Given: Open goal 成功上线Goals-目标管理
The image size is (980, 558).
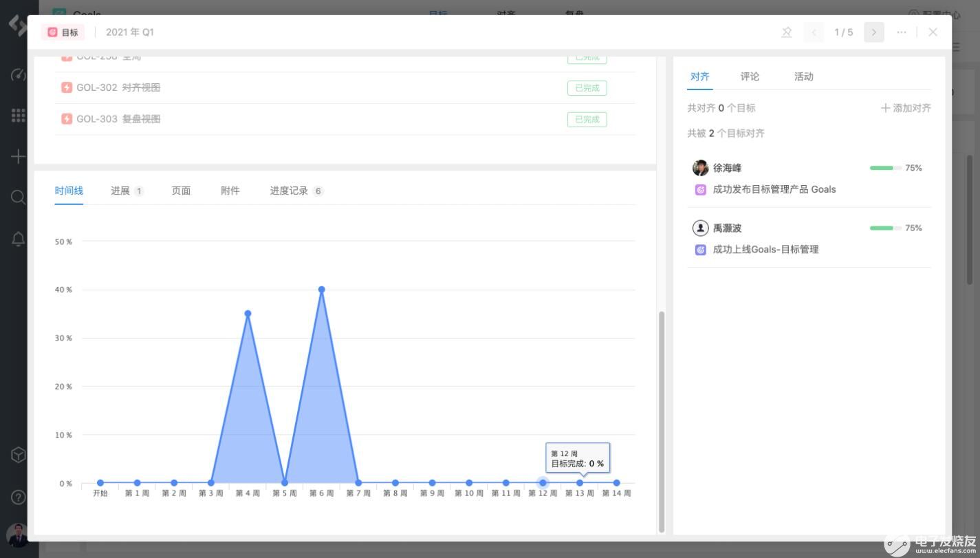Looking at the screenshot, I should (765, 249).
